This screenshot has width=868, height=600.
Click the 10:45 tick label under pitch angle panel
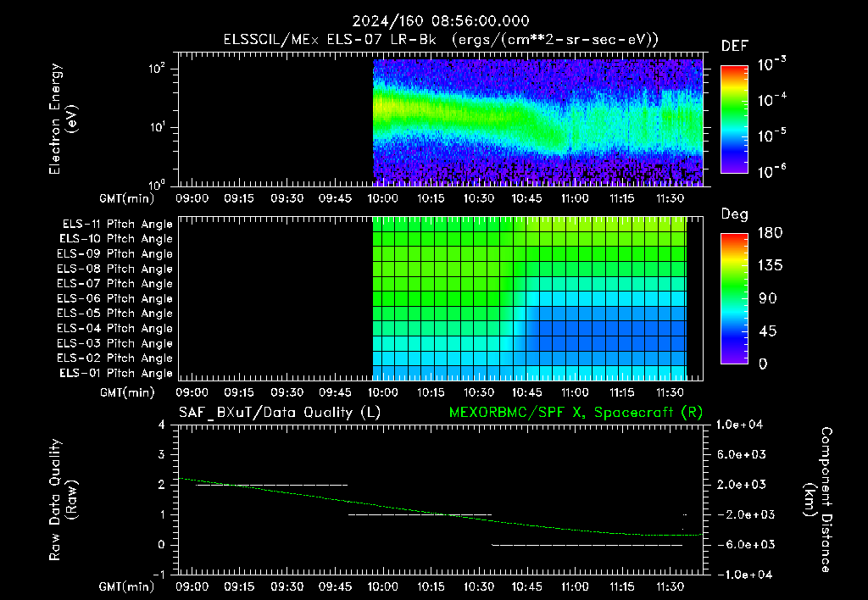(x=526, y=393)
